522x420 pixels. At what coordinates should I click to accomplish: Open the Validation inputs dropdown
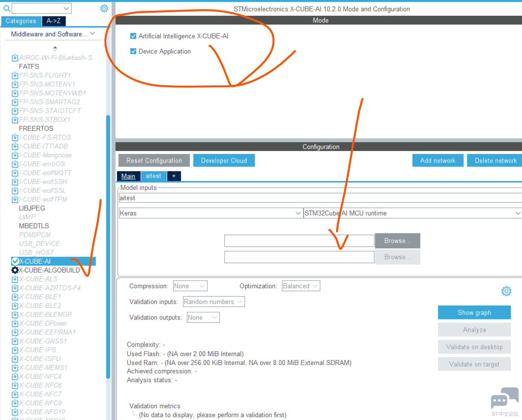tap(214, 302)
